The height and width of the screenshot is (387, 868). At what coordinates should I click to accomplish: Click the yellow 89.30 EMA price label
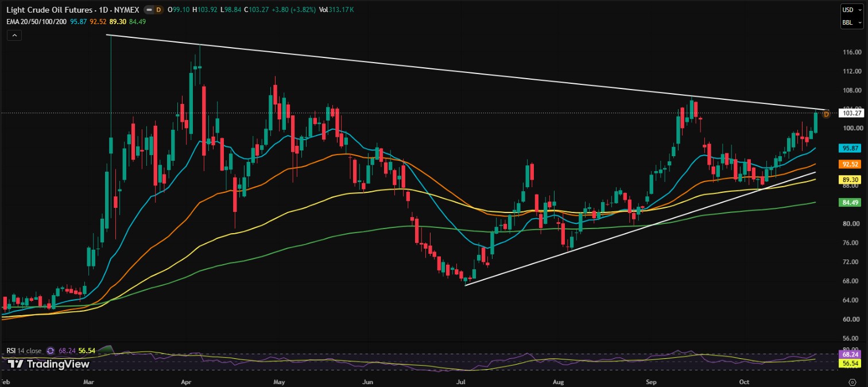pyautogui.click(x=849, y=179)
